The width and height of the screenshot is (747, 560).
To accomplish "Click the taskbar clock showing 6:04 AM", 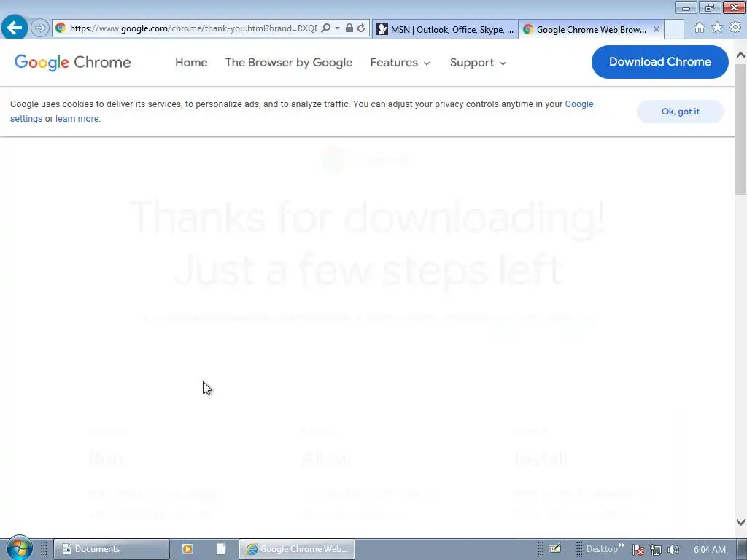I will pos(710,550).
